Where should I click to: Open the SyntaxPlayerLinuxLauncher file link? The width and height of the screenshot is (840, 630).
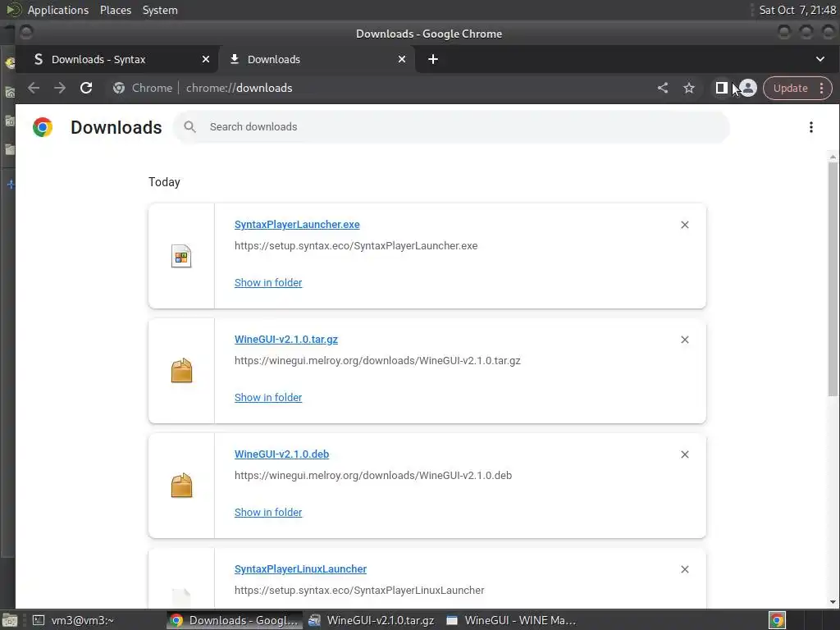pos(300,569)
